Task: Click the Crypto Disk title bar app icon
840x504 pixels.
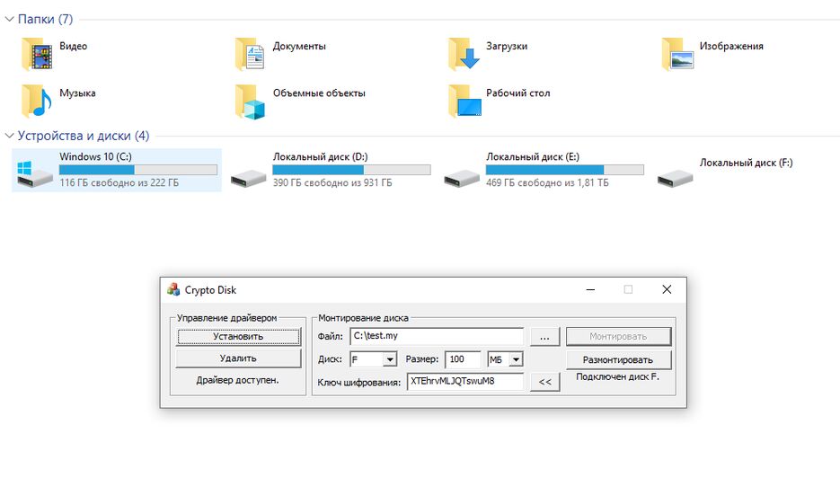Action: coord(173,290)
